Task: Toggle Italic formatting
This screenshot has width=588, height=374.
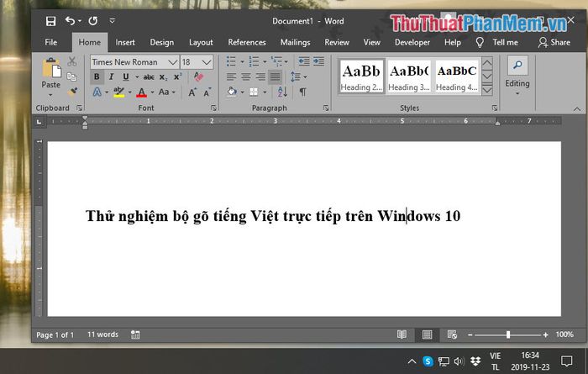Action: click(x=111, y=76)
